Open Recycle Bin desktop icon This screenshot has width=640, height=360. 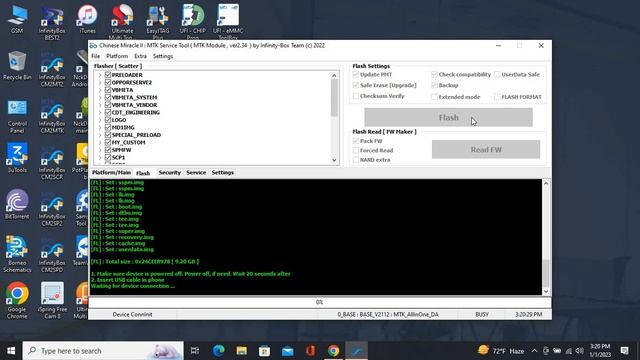coord(17,65)
